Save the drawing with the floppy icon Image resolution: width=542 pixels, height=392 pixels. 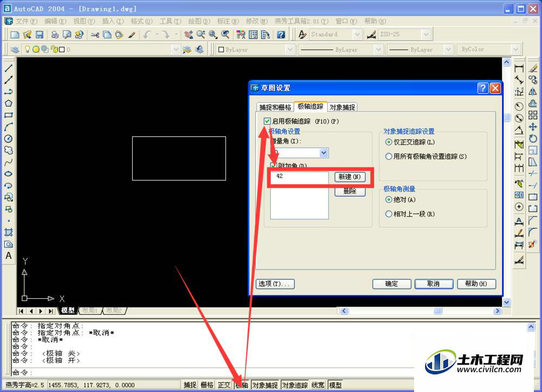coord(39,35)
